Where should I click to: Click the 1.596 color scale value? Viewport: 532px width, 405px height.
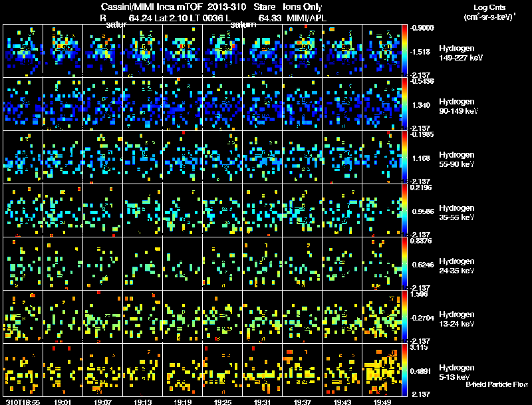pyautogui.click(x=419, y=294)
